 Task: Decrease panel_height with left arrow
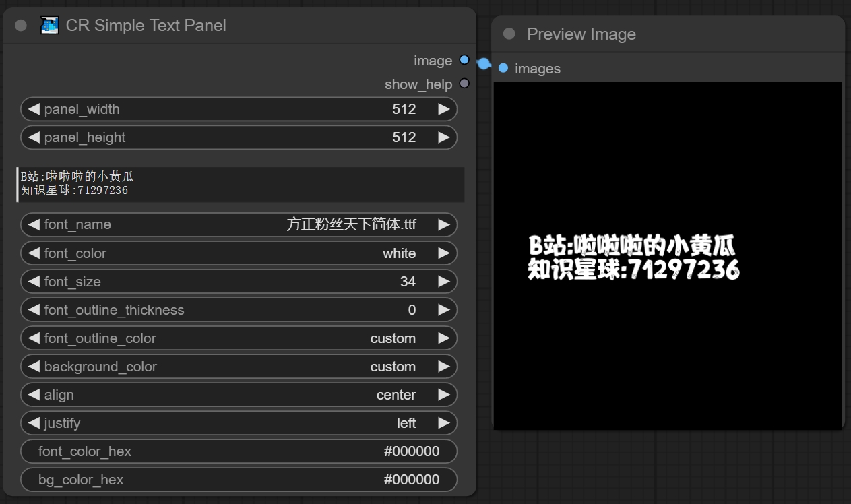pyautogui.click(x=34, y=137)
